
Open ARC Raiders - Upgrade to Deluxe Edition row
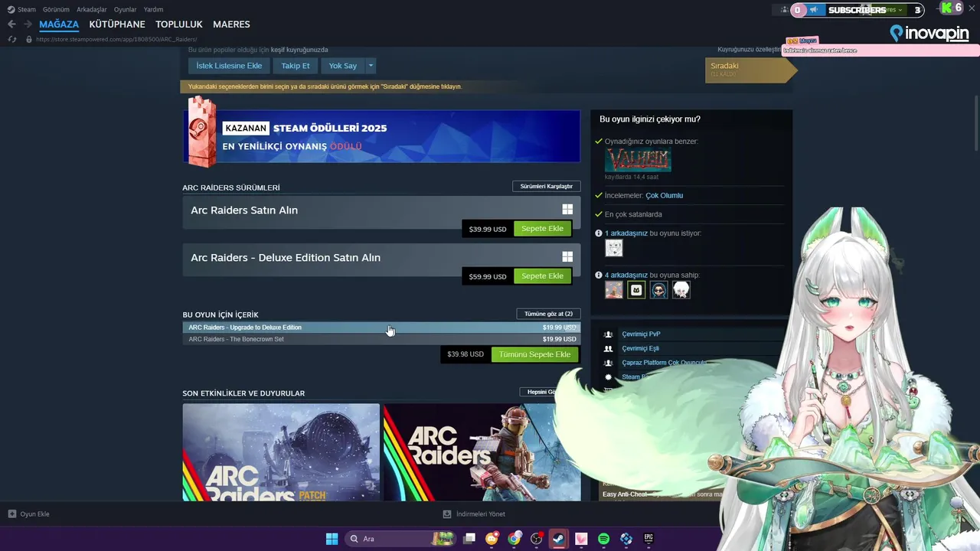[381, 328]
